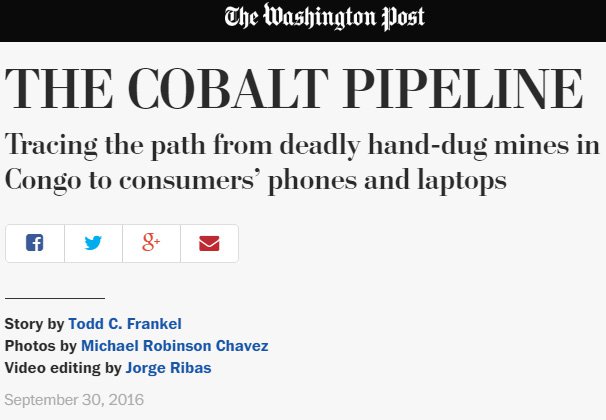Click the subtitle line starting with Tracing
This screenshot has width=606, height=420.
(x=302, y=146)
